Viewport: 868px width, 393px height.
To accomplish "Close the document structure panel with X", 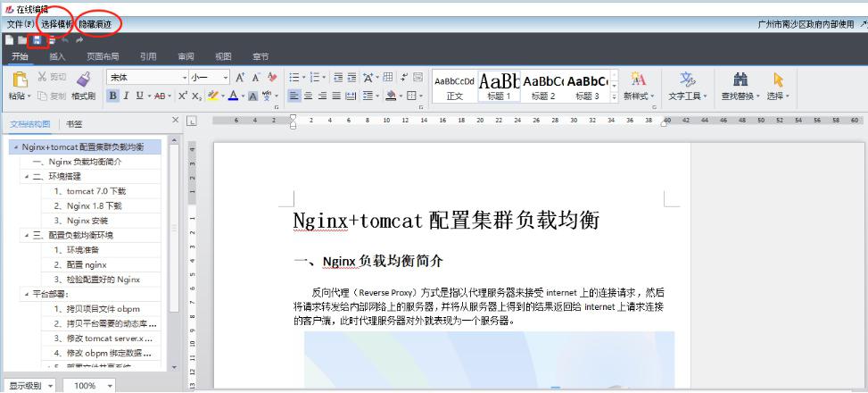I will (176, 120).
